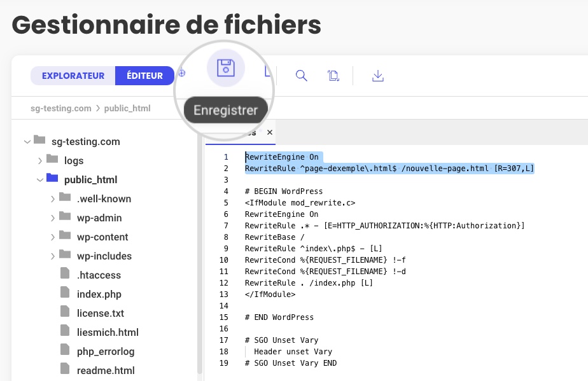Click the readme.html file icon
This screenshot has width=588, height=381.
coord(65,369)
